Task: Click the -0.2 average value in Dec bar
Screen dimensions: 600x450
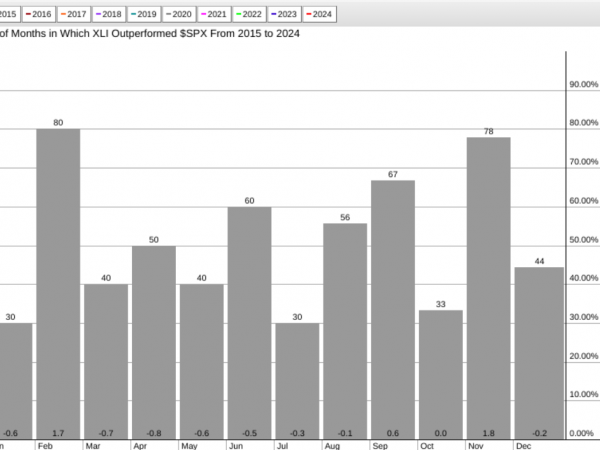Action: point(539,434)
